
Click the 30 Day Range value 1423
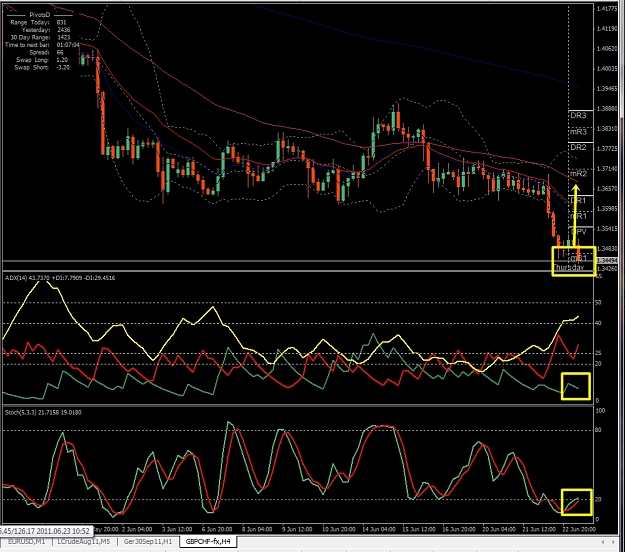(x=63, y=37)
